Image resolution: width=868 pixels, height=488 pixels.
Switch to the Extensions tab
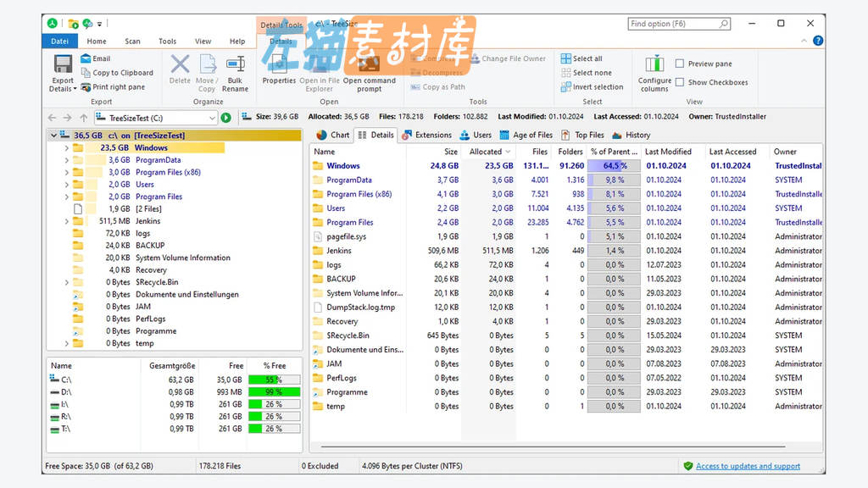pyautogui.click(x=427, y=135)
